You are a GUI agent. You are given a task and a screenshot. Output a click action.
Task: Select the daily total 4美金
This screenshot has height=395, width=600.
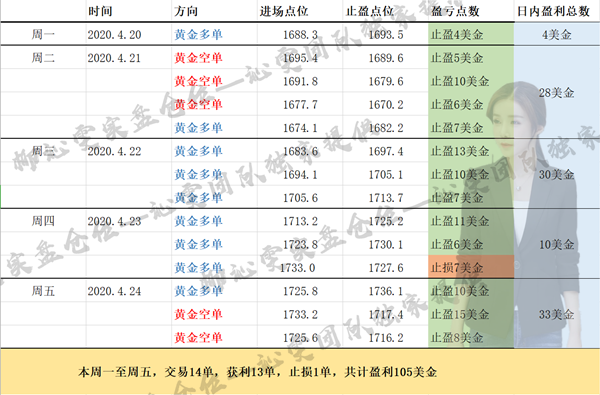coord(556,35)
